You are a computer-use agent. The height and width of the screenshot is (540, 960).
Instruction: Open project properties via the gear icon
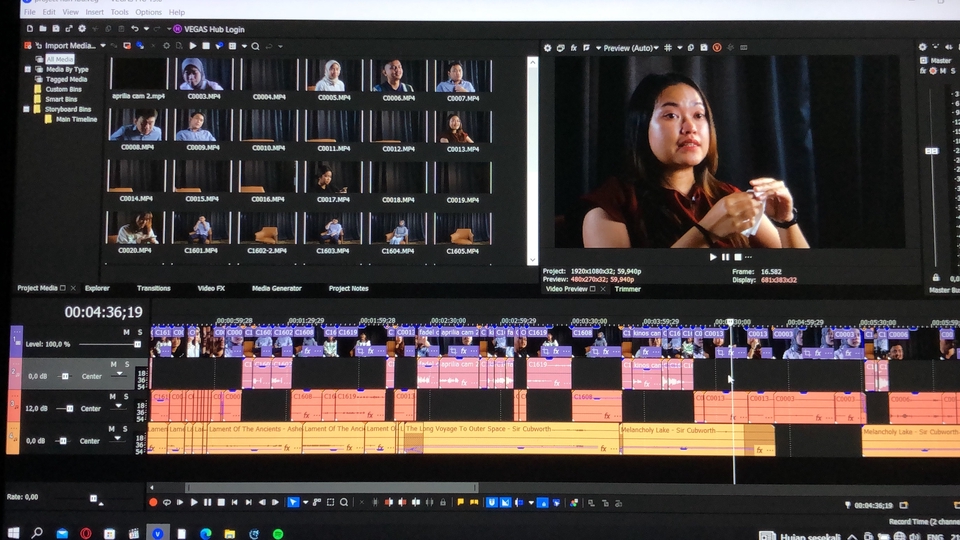(x=81, y=29)
